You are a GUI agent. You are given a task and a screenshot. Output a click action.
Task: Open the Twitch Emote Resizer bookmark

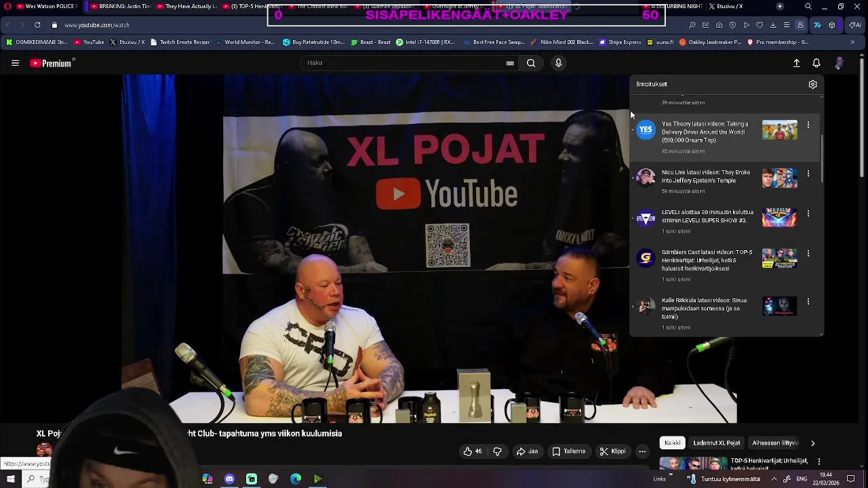180,42
